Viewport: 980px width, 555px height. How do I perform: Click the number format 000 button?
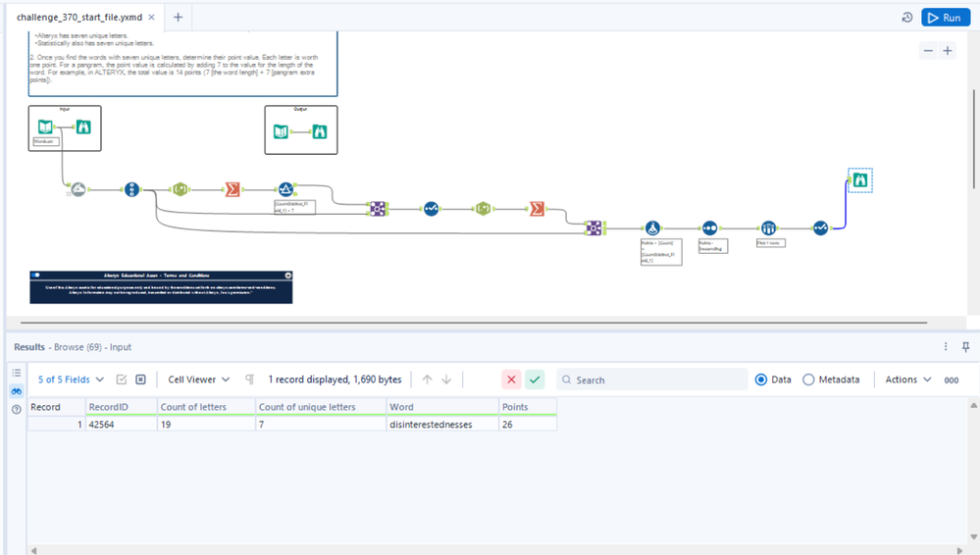[952, 380]
